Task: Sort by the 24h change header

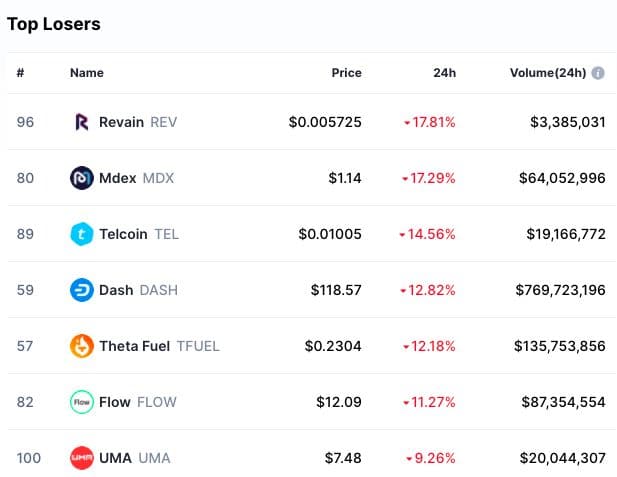Action: click(445, 73)
